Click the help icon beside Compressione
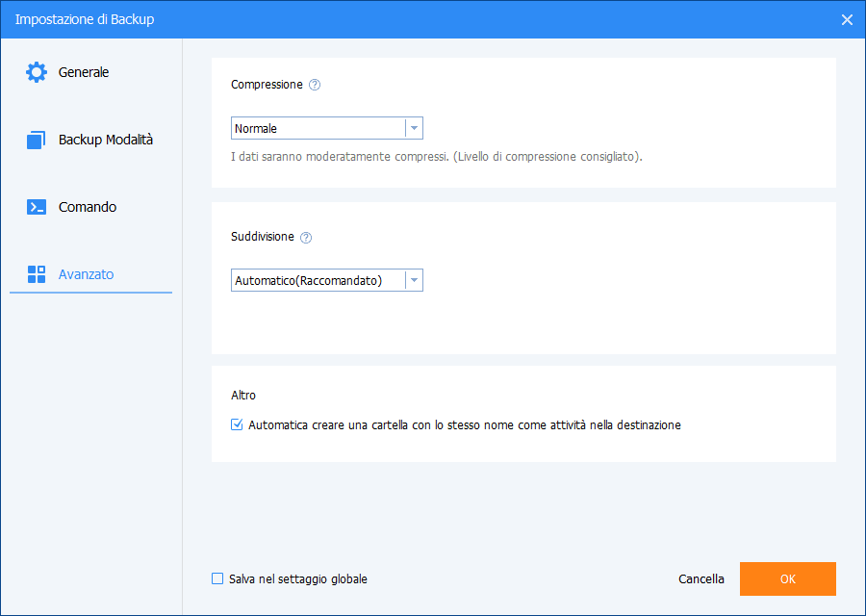Image resolution: width=866 pixels, height=616 pixels. [315, 85]
